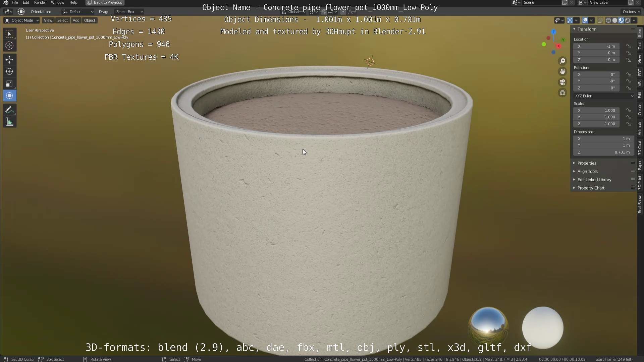Open Drag Select Box dropdown

coord(129,12)
